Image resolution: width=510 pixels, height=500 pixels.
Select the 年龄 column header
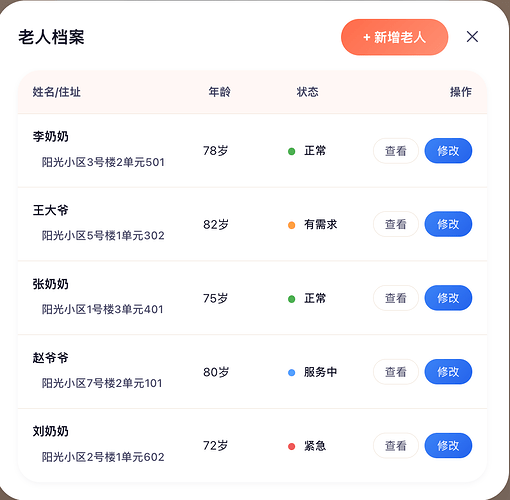[x=219, y=92]
